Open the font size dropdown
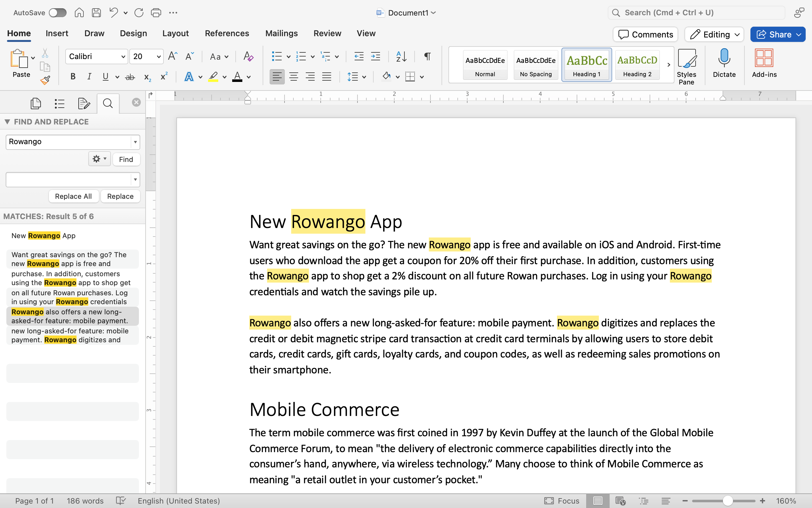The image size is (812, 508). click(158, 57)
